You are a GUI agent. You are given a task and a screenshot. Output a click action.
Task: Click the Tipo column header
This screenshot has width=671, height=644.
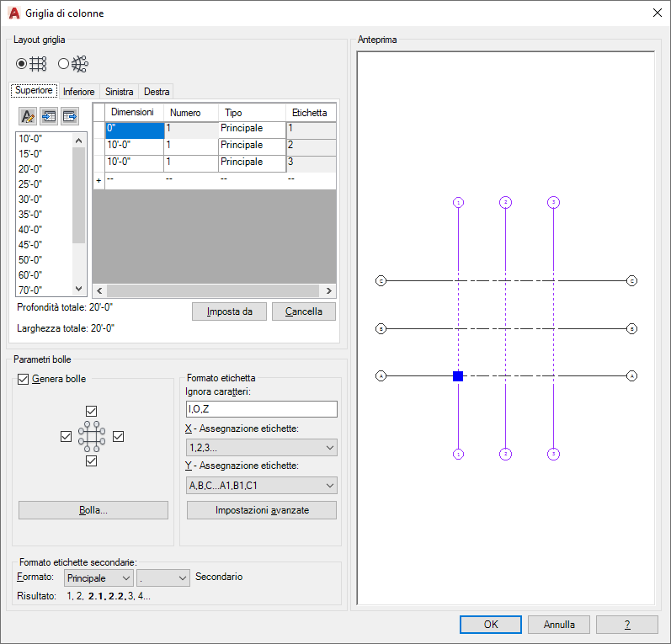tap(252, 113)
